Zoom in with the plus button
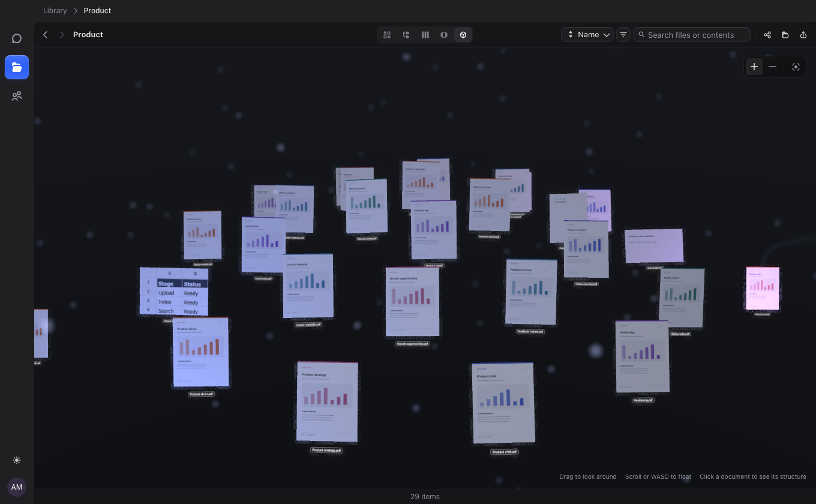This screenshot has width=816, height=504. [754, 67]
